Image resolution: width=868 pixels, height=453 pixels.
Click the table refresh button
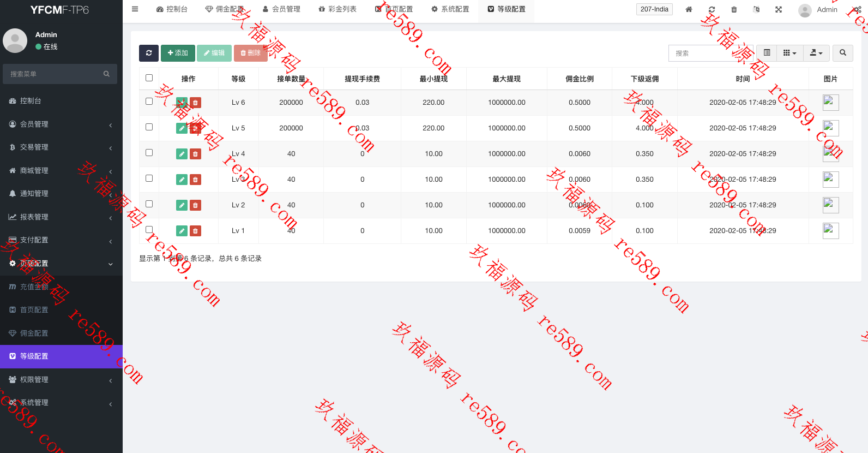pos(149,53)
